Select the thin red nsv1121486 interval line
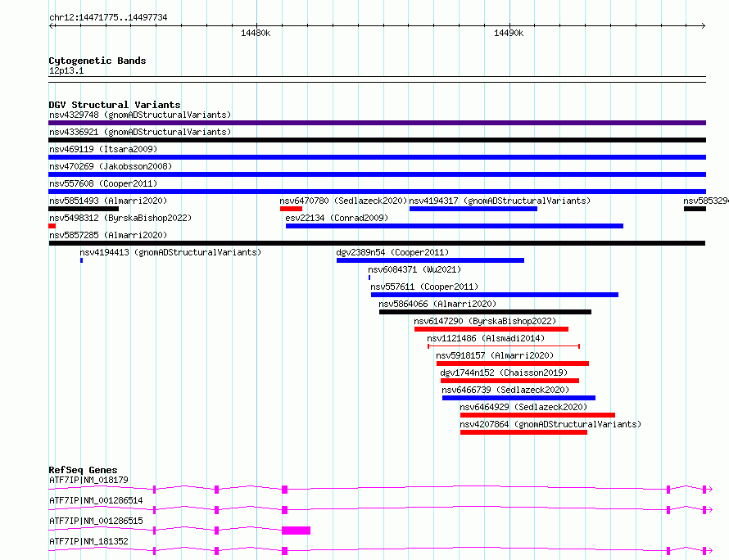This screenshot has height=560, width=729. coord(504,346)
